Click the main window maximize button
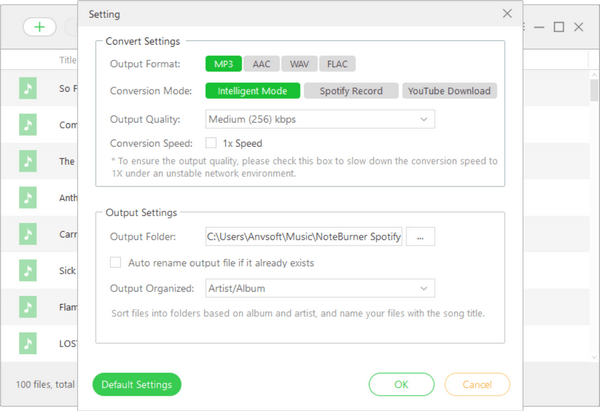The width and height of the screenshot is (600, 411). coord(559,27)
